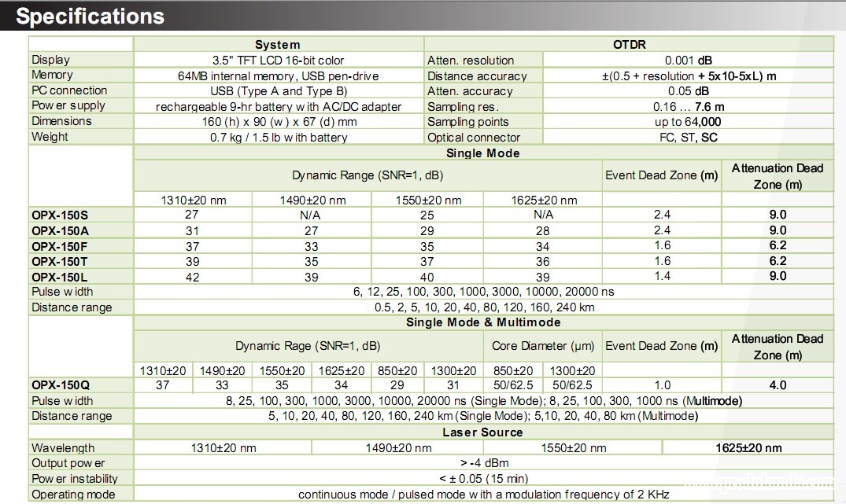Click the Operating mode row label
This screenshot has width=846, height=504.
(x=73, y=495)
